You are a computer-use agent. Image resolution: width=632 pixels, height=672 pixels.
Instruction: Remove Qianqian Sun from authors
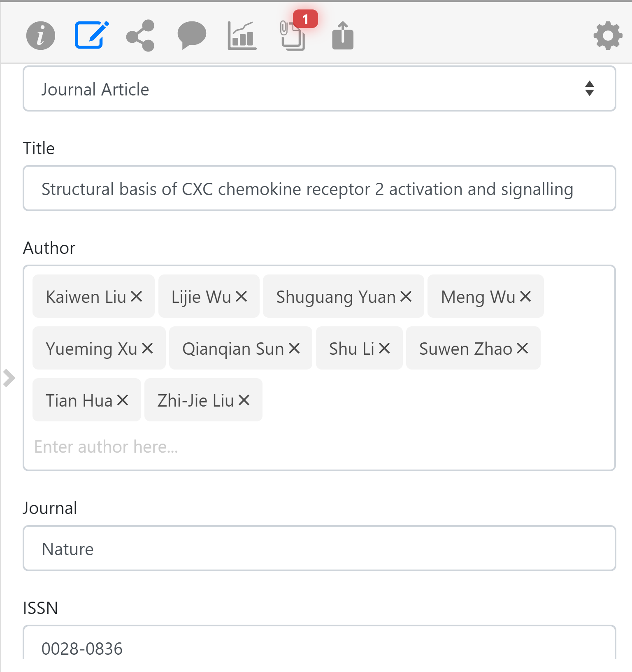[294, 349]
